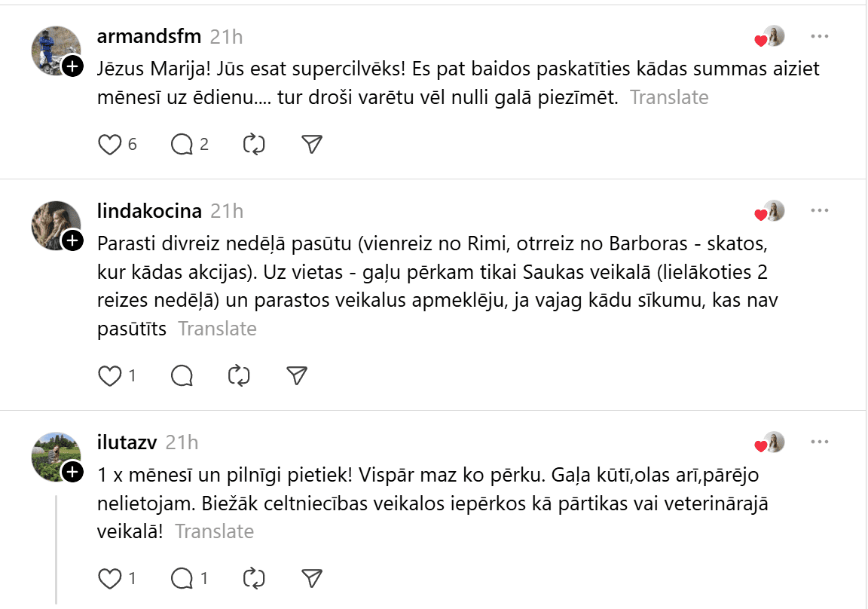
Task: Open lindakocina's profile via username
Action: tap(149, 211)
